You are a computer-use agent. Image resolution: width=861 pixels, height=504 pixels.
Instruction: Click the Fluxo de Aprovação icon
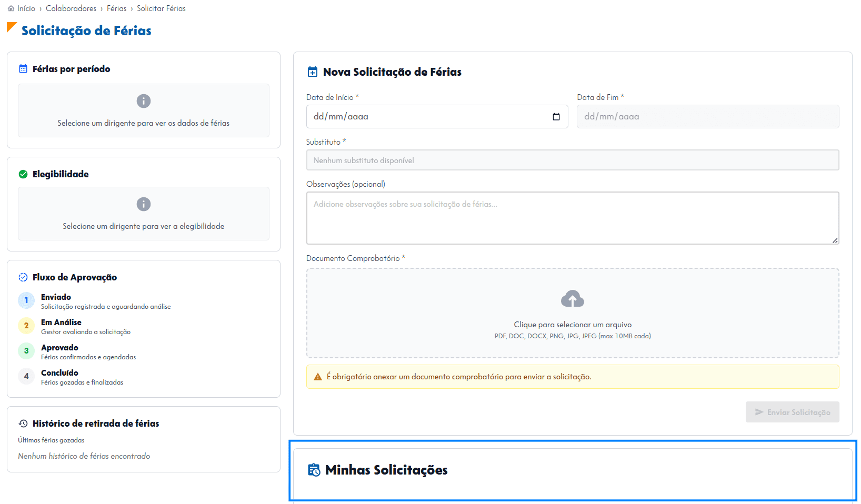click(x=23, y=277)
